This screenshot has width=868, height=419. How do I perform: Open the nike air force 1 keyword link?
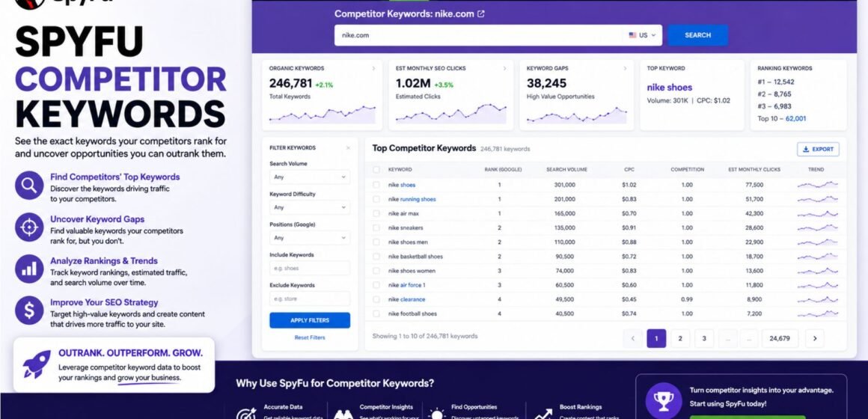tap(407, 285)
